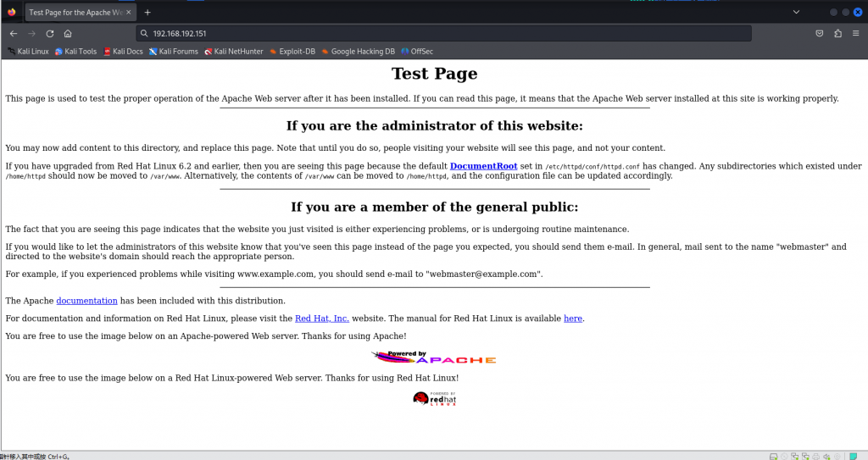Focus the address bar showing 192.168.192.151
The height and width of the screenshot is (460, 868).
point(443,33)
